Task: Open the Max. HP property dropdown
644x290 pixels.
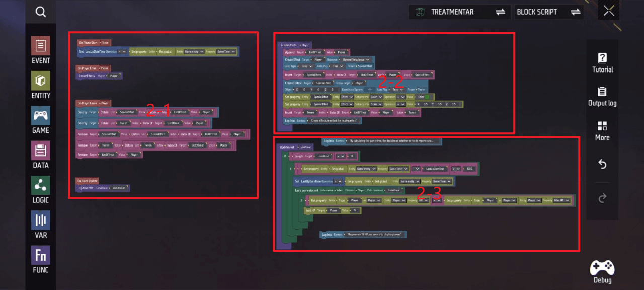Action: tap(561, 200)
